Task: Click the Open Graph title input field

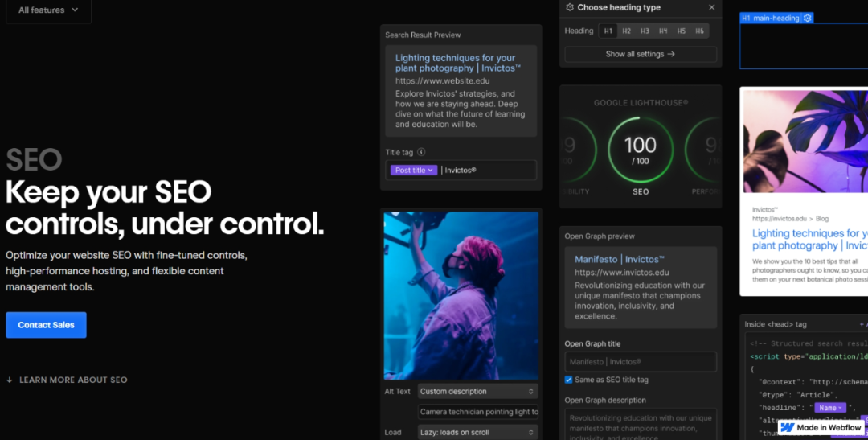Action: click(x=641, y=362)
